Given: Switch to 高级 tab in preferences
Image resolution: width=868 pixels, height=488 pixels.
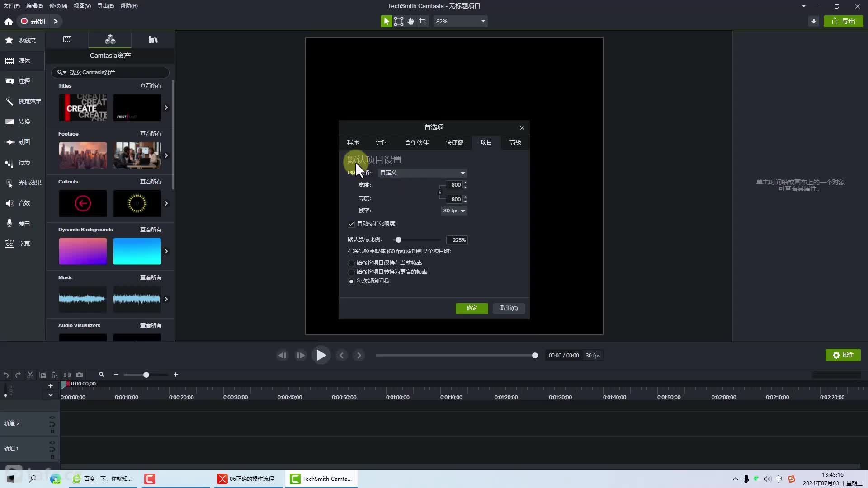Looking at the screenshot, I should coord(515,142).
